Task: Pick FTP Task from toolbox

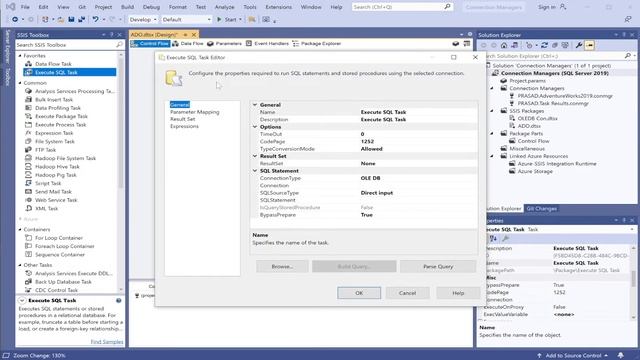Action: (x=45, y=150)
